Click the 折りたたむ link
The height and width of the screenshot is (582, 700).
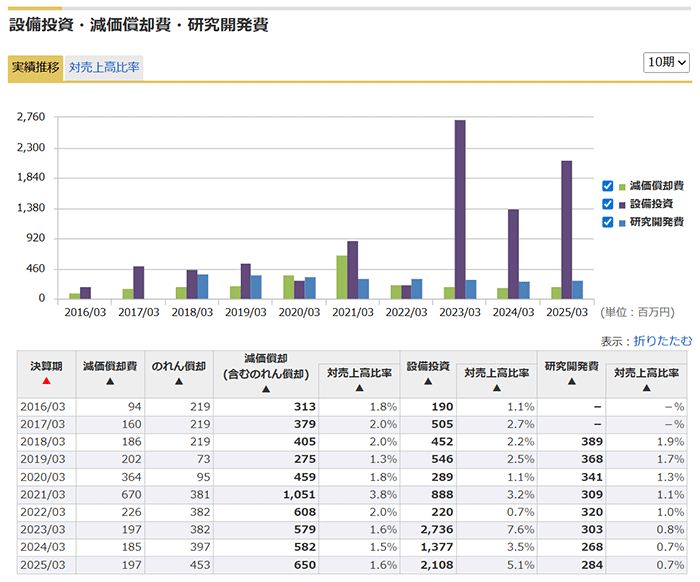point(662,340)
